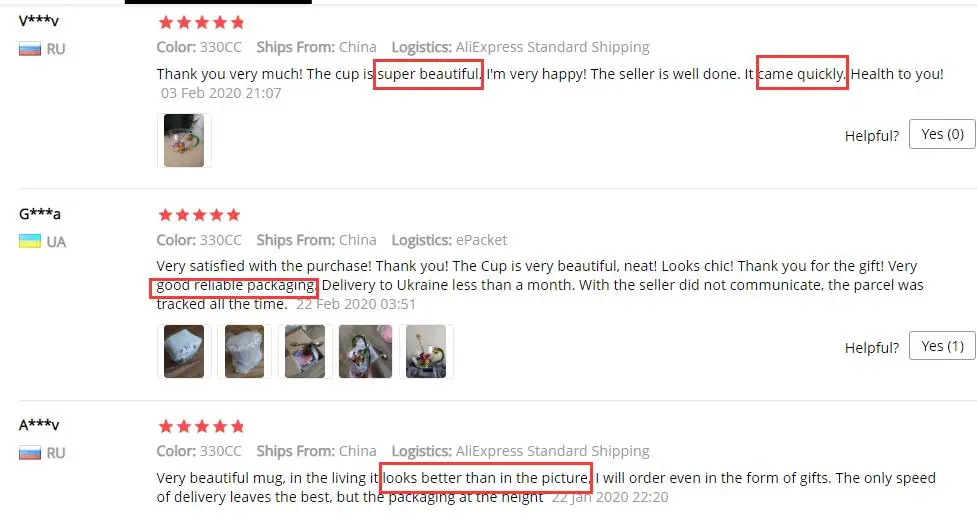Click V***v's five-star rating
The width and height of the screenshot is (977, 523).
pos(201,23)
